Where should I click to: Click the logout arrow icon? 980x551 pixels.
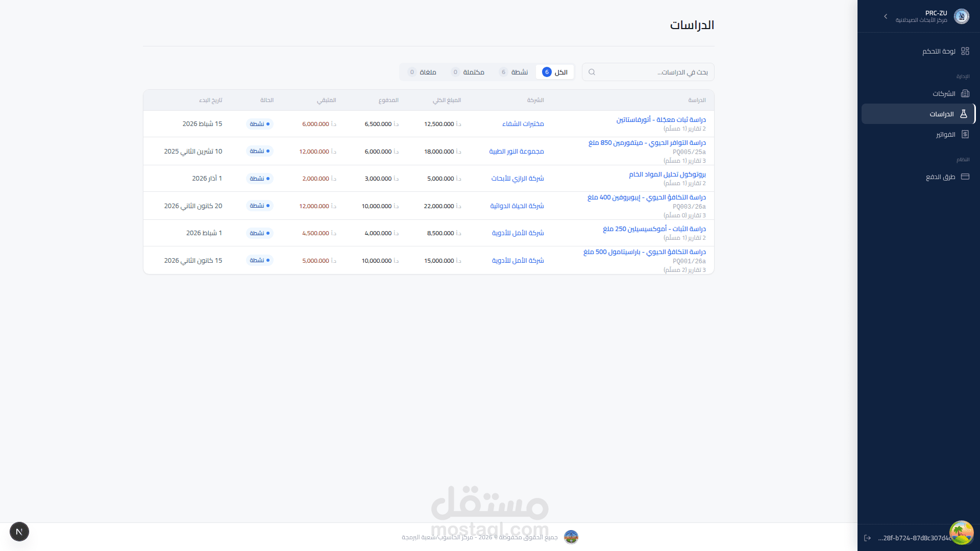867,538
